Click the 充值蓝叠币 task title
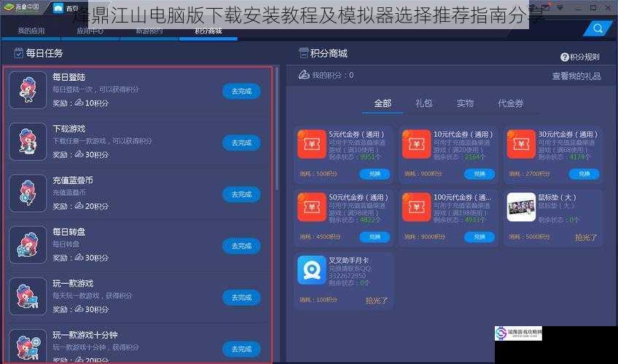Screen dimensions: 618x364 click(73, 181)
